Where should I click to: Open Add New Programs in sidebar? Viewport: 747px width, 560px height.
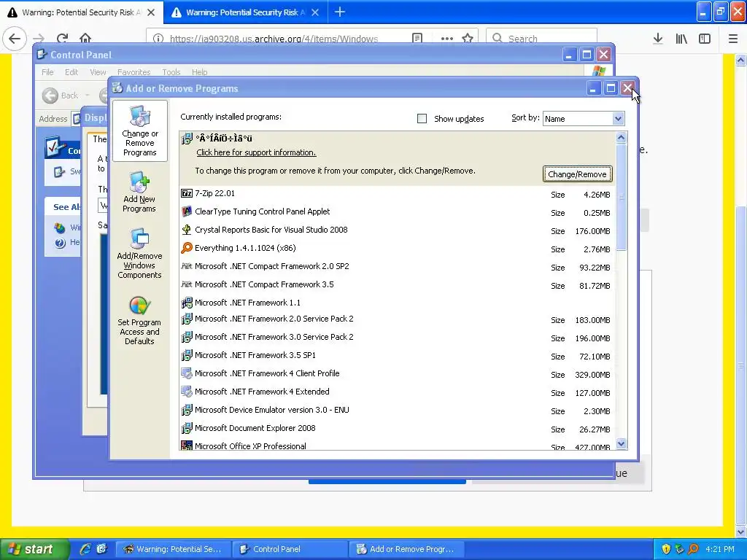coord(139,192)
